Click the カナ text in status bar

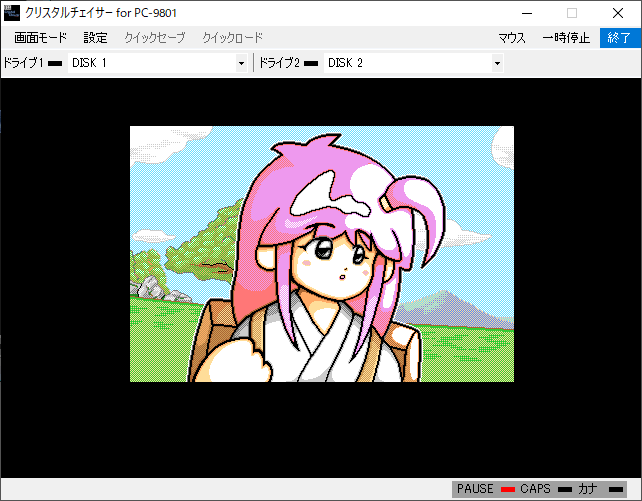pos(588,489)
